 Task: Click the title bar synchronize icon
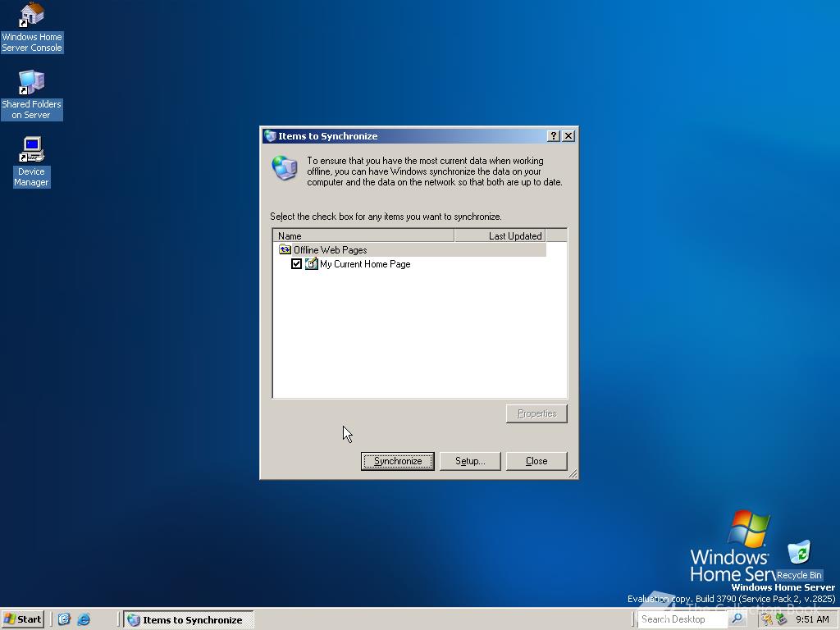click(x=270, y=136)
